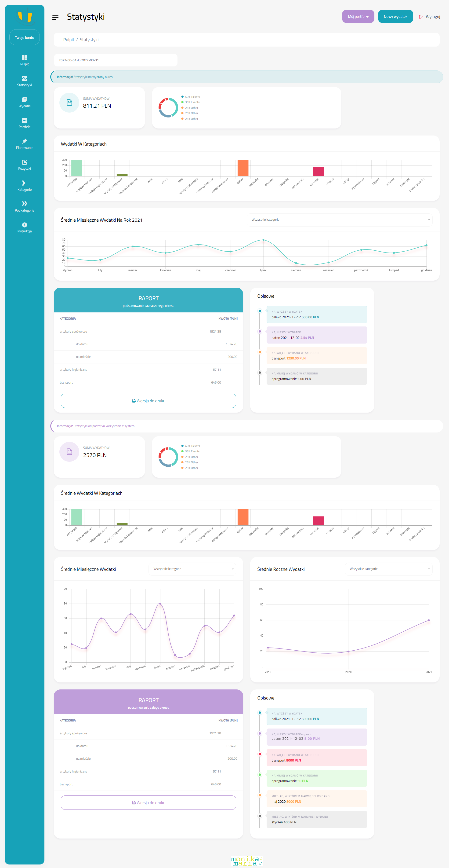The width and height of the screenshot is (449, 868).
Task: Open category dropdown for Średnie Roczne Wydatki
Action: click(x=388, y=569)
